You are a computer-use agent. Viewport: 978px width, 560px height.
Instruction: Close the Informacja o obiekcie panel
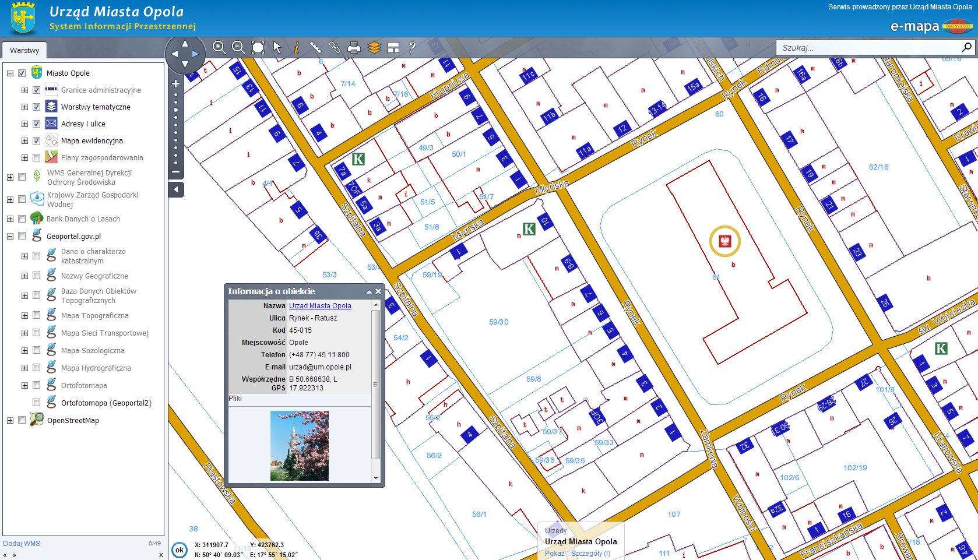378,291
